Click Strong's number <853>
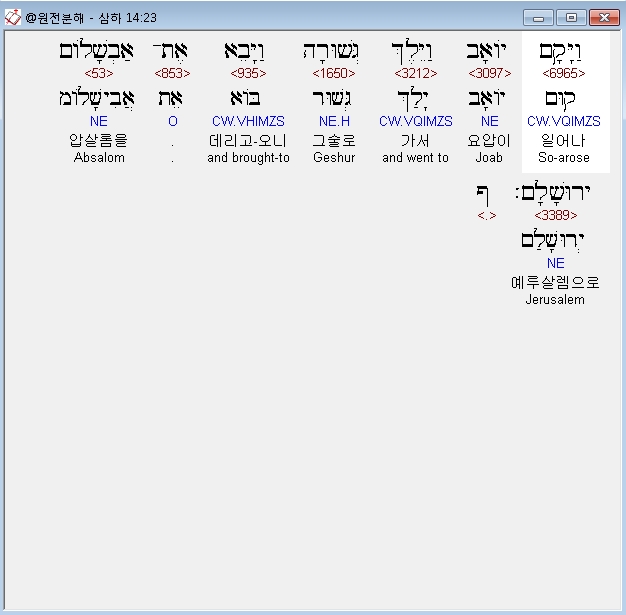Screen dimensions: 626x615 pyautogui.click(x=172, y=73)
